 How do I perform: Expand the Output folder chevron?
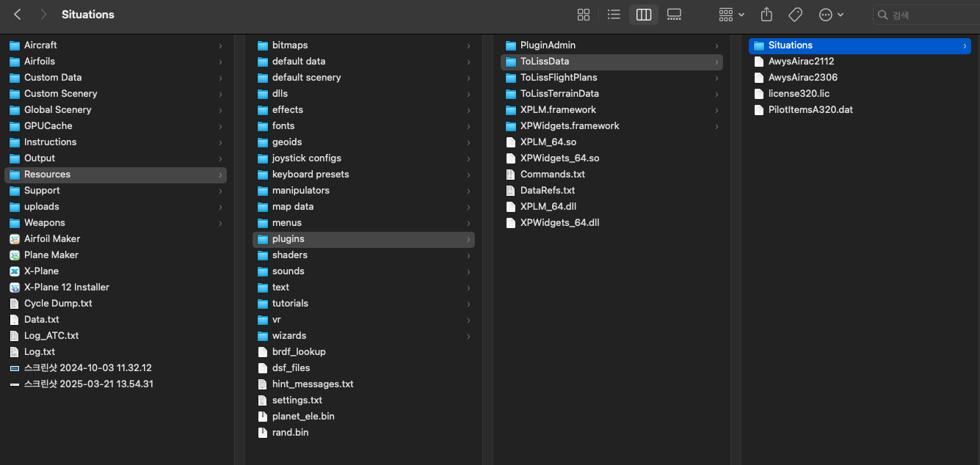pos(220,158)
